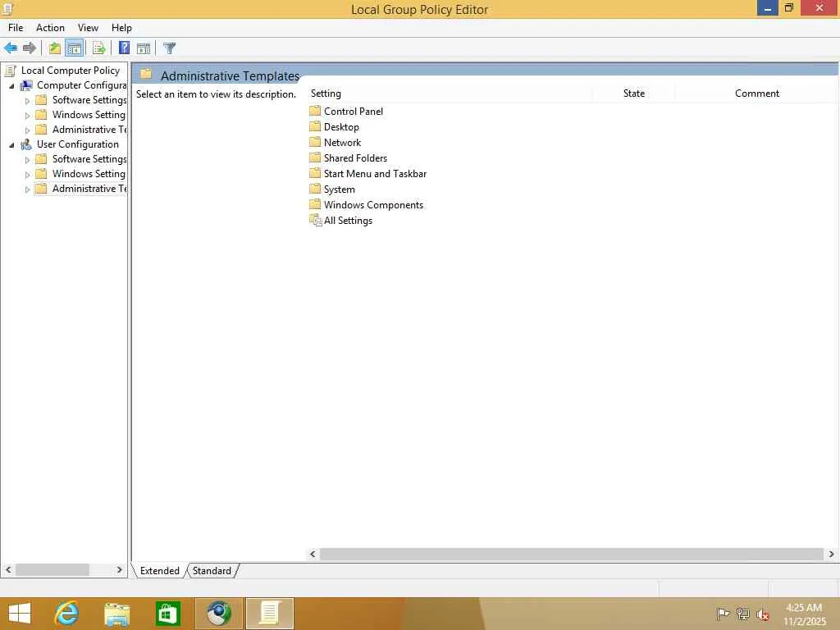Click the Export List toolbar icon
The height and width of the screenshot is (630, 840).
[x=98, y=48]
